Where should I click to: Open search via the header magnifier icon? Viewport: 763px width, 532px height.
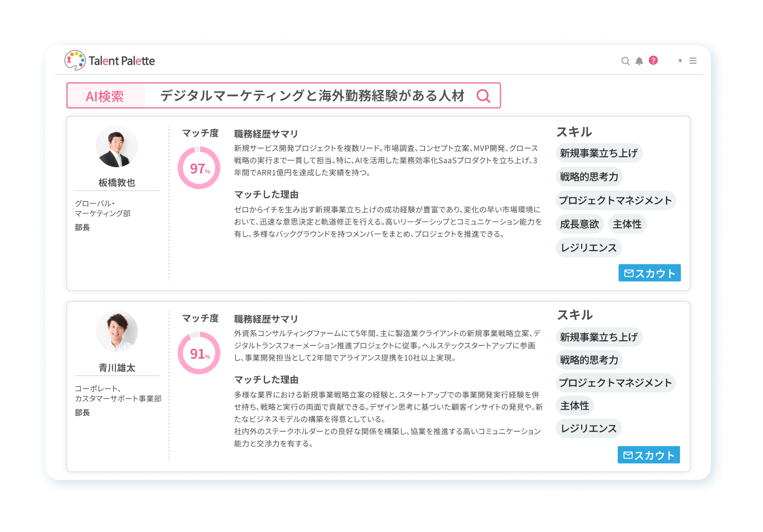pos(625,61)
